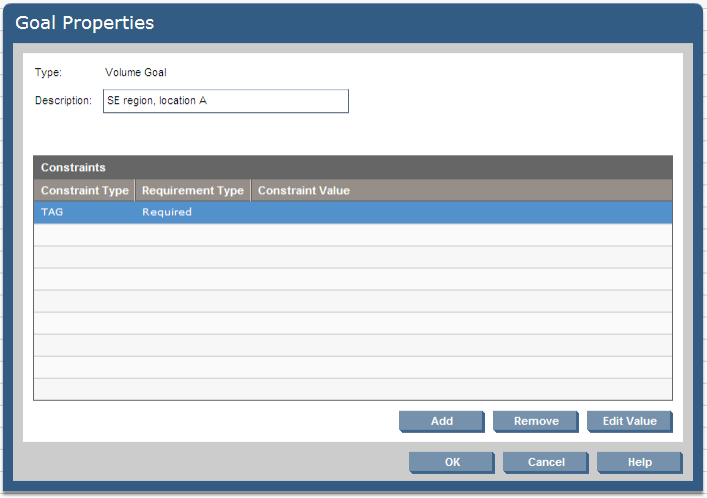Image resolution: width=707 pixels, height=498 pixels.
Task: Cancel the Goal Properties dialog
Action: point(546,462)
